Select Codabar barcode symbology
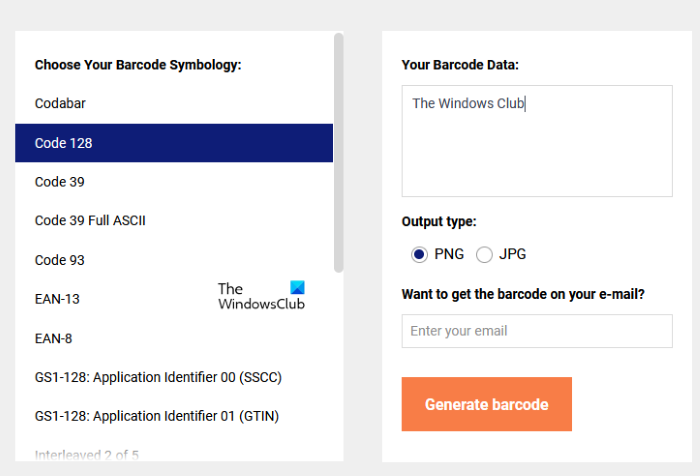The image size is (700, 476). 62,103
